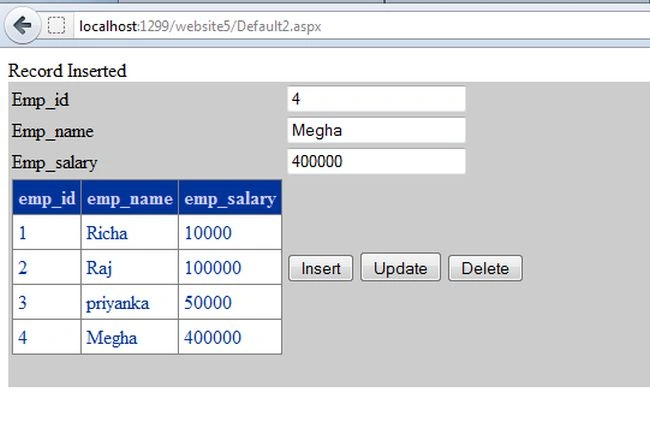Click the Insert button
The width and height of the screenshot is (650, 446).
(x=321, y=268)
